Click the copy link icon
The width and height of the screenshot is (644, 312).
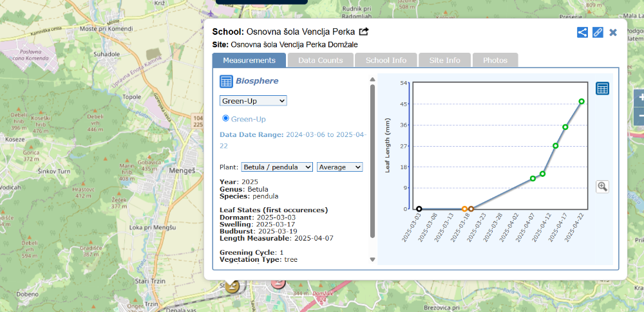pyautogui.click(x=598, y=32)
